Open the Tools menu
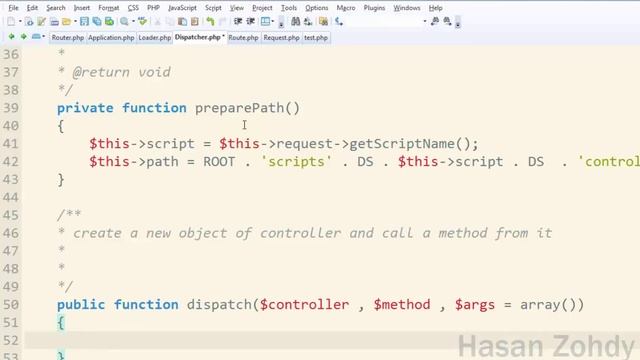 click(x=289, y=8)
